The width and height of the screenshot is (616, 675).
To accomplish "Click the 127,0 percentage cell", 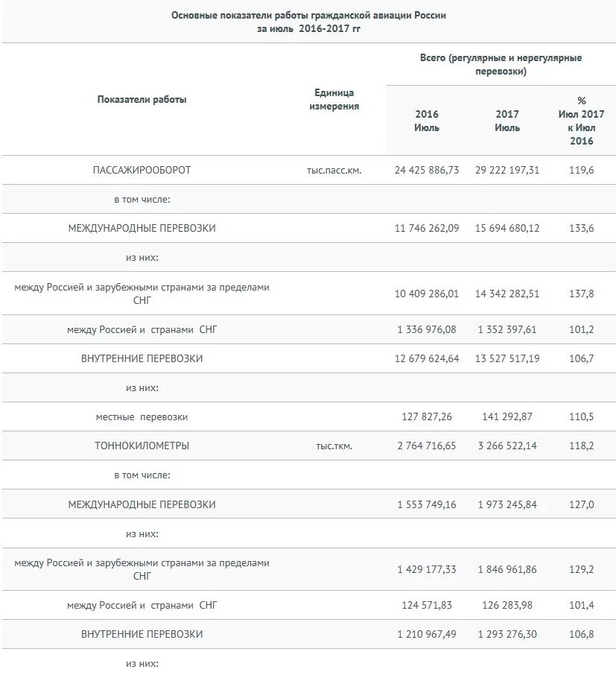I will point(581,504).
